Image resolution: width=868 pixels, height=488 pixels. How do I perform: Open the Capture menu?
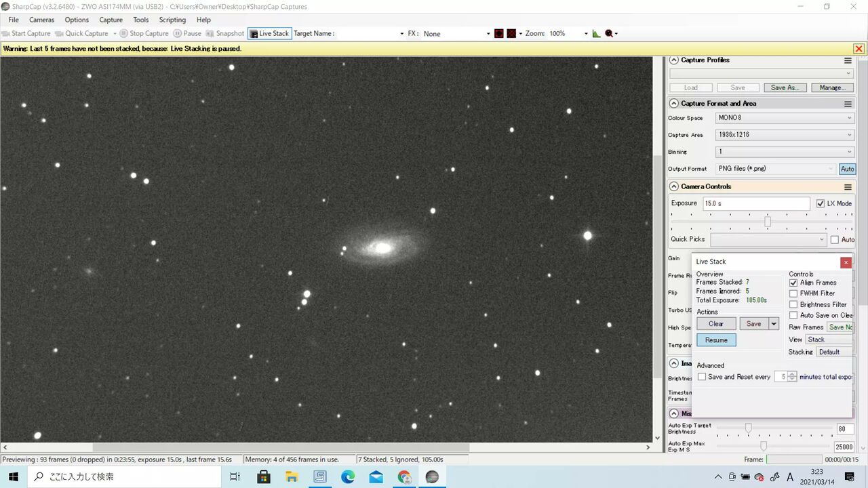point(111,20)
